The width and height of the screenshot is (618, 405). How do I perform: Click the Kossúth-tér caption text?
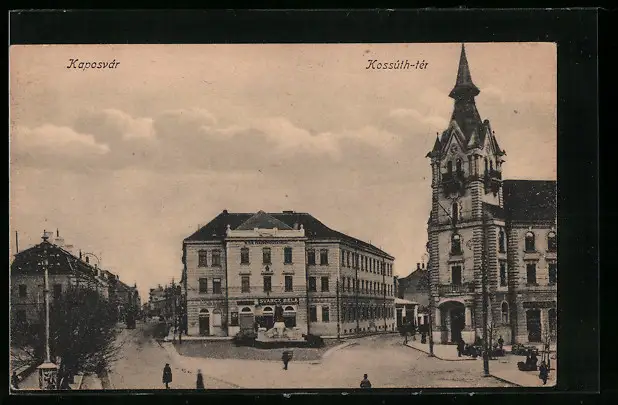[397, 64]
